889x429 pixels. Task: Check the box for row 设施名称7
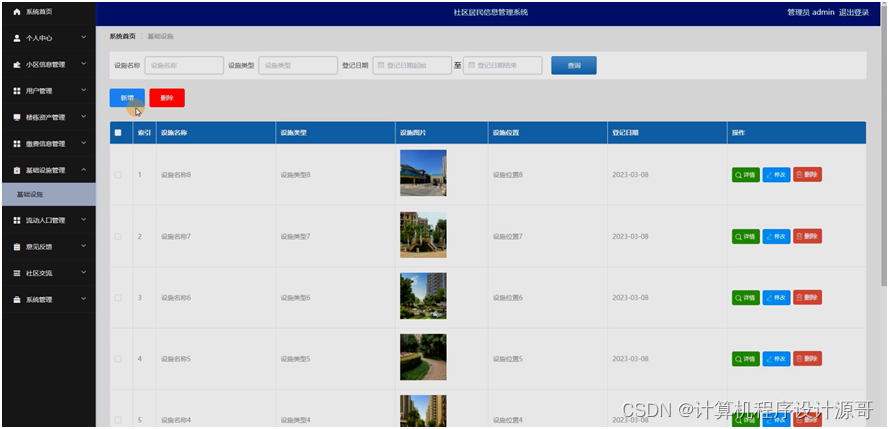click(x=118, y=236)
